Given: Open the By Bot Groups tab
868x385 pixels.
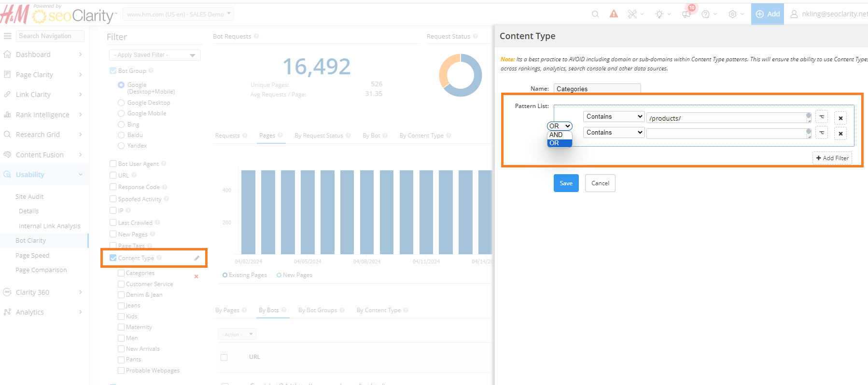Looking at the screenshot, I should 318,310.
